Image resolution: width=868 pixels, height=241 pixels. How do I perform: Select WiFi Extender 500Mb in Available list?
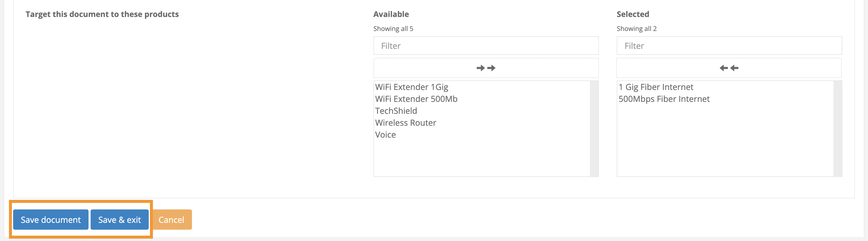point(416,99)
